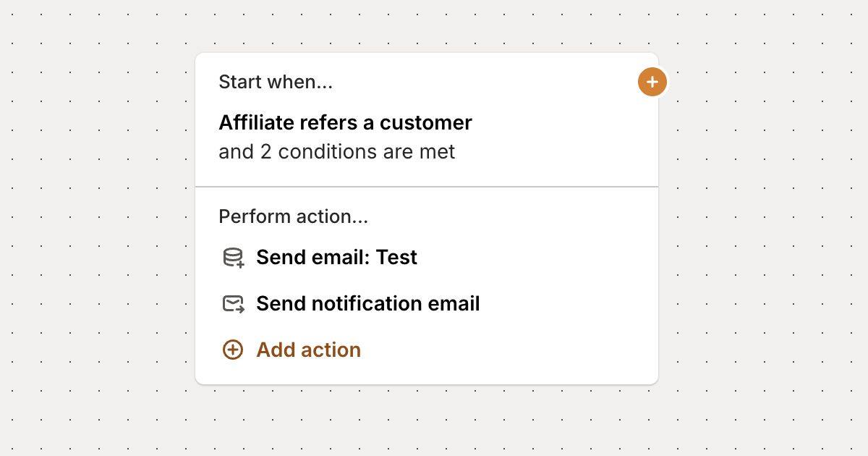Open the Affiliate refers a customer trigger

point(345,122)
